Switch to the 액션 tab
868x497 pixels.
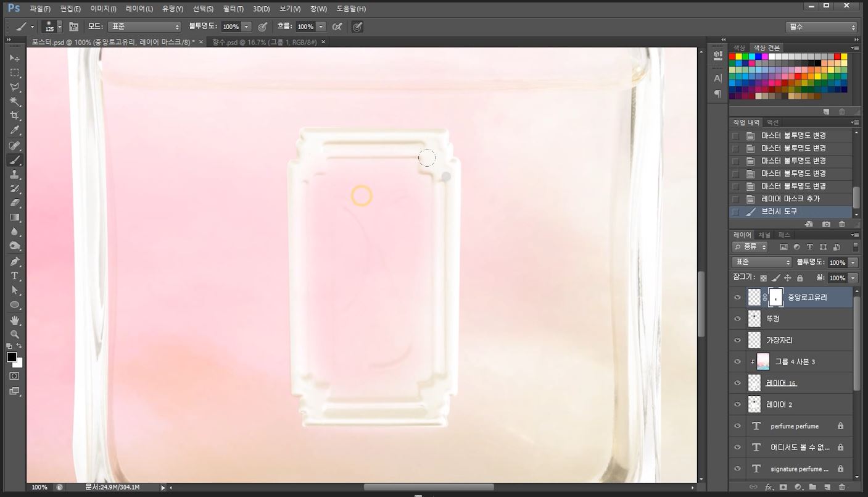tap(773, 122)
